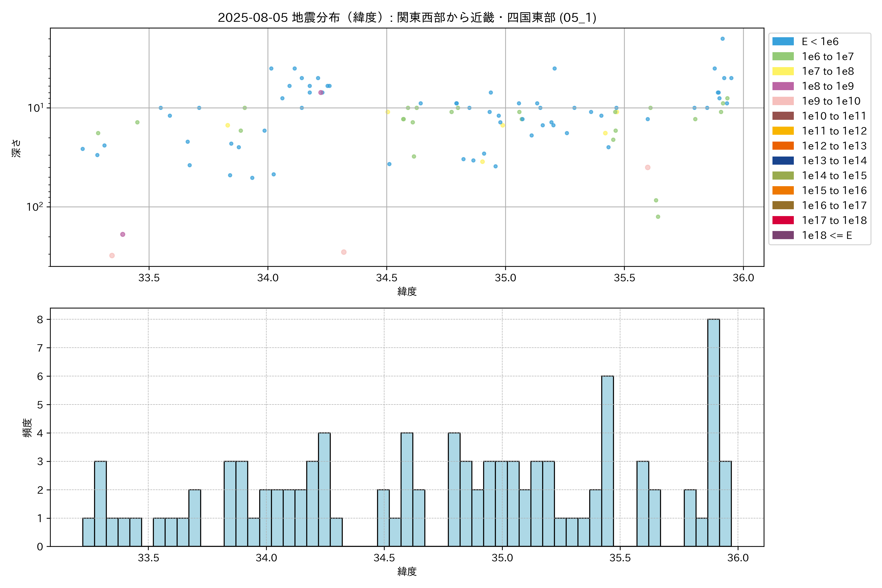
Task: Click the 10² tick label on the depth axis
Action: point(35,207)
